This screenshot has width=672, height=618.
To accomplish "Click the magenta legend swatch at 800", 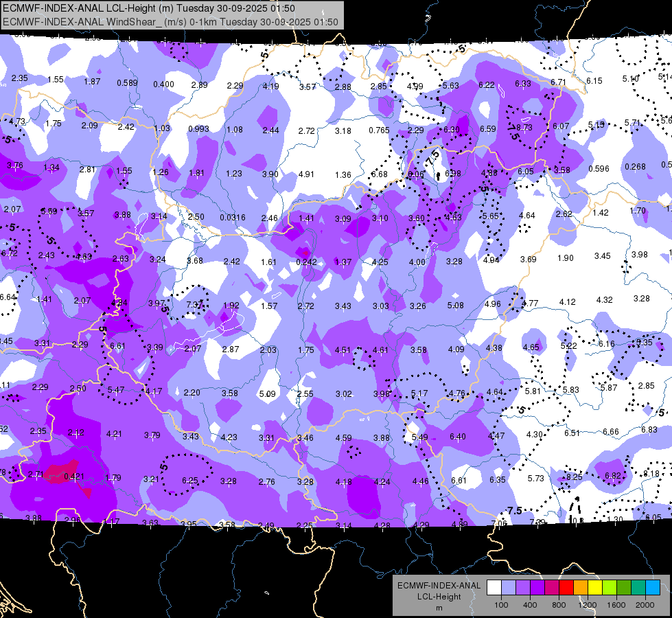I will [x=552, y=588].
